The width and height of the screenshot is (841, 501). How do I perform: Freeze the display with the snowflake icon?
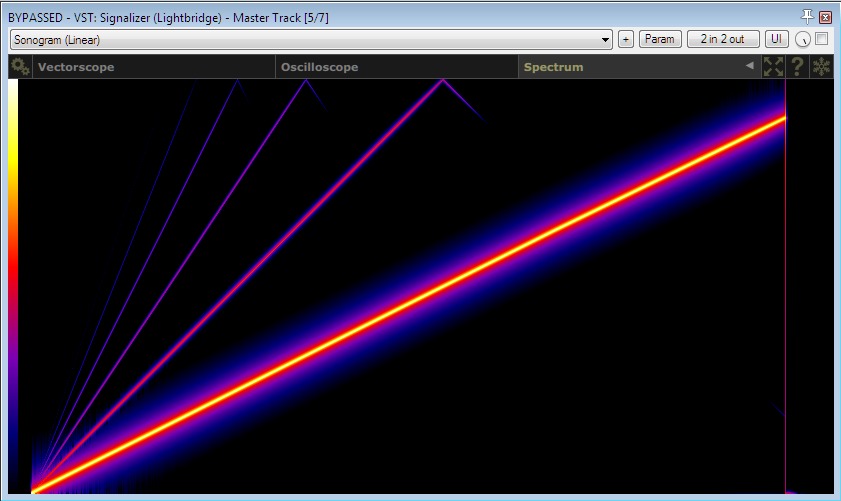[821, 67]
